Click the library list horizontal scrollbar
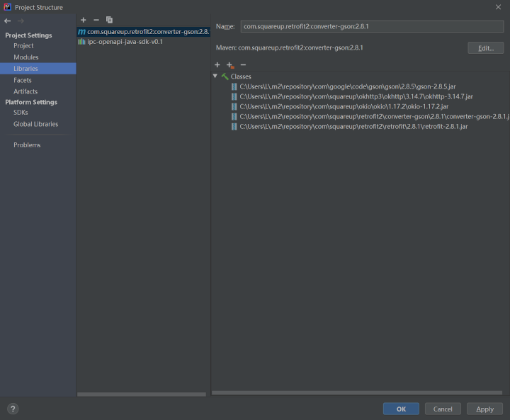Viewport: 510px width, 420px height. pos(142,395)
